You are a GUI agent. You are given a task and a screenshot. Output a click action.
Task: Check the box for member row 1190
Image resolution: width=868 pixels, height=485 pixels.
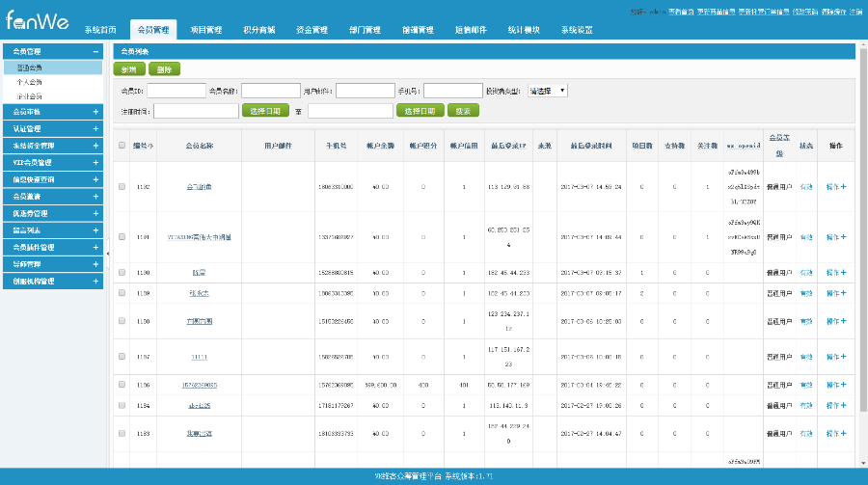point(122,273)
